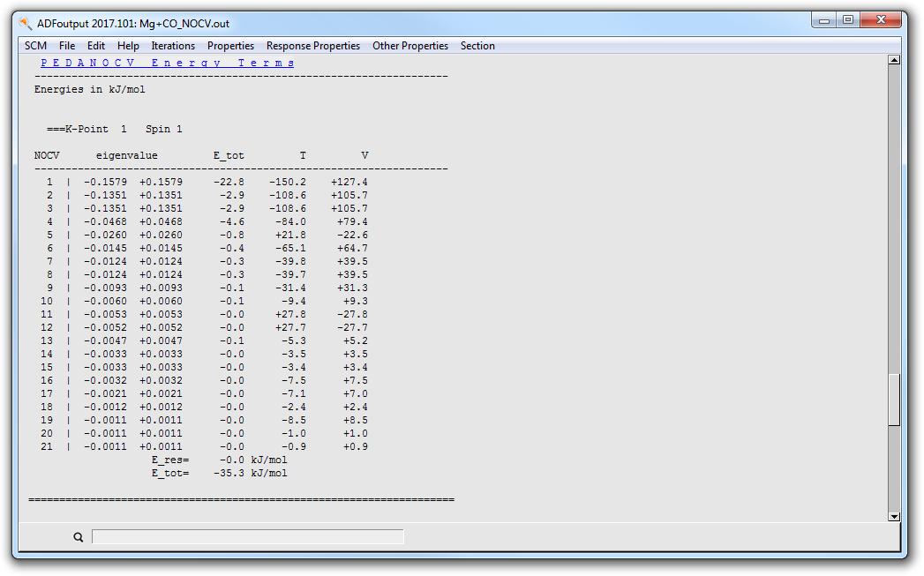Open the Response Properties menu
The width and height of the screenshot is (924, 576).
pyautogui.click(x=313, y=46)
